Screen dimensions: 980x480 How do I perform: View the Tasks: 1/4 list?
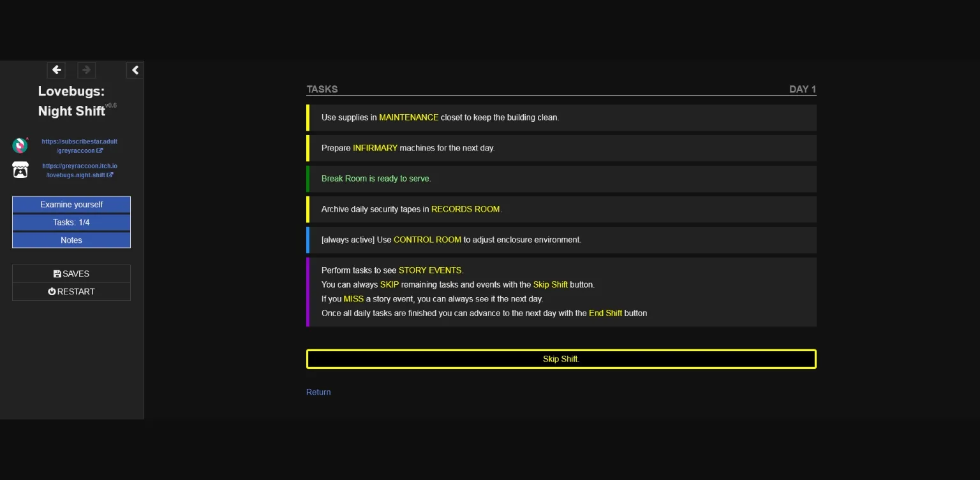click(71, 222)
